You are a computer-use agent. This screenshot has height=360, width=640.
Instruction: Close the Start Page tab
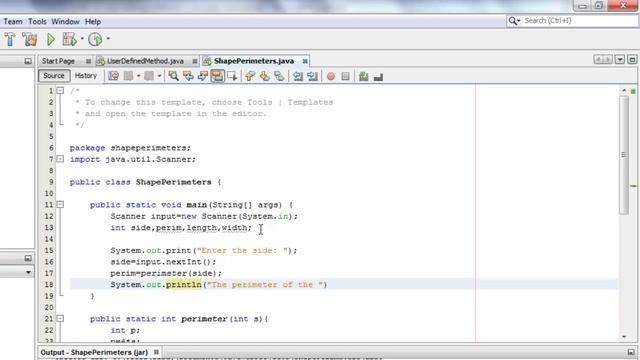click(x=89, y=61)
